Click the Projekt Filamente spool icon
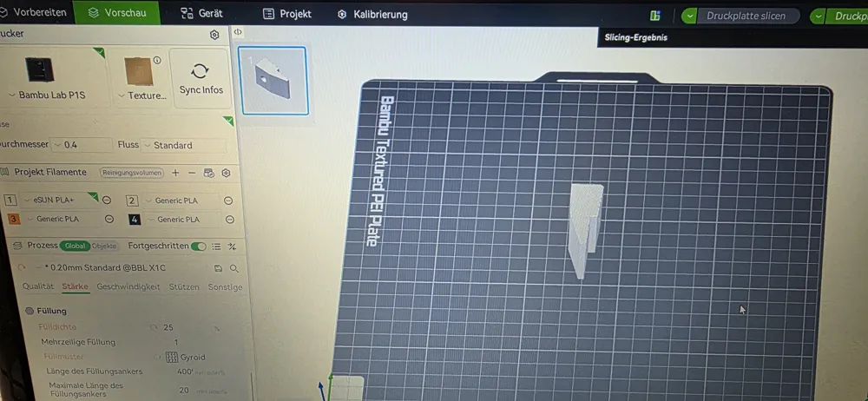 click(x=4, y=172)
